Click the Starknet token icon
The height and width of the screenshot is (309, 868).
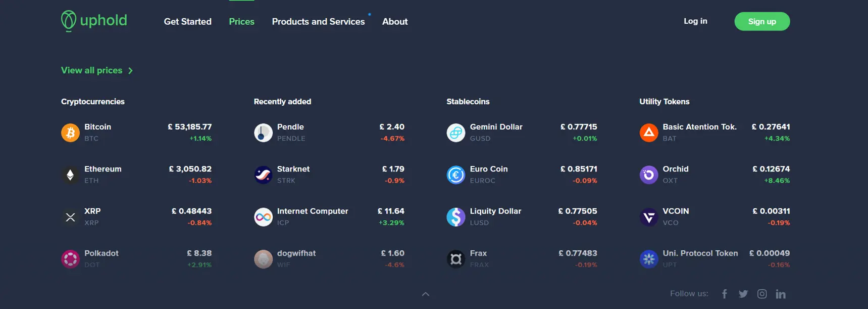tap(263, 174)
